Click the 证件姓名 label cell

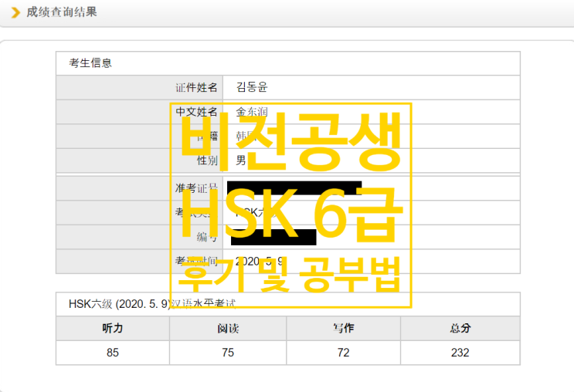[140, 87]
